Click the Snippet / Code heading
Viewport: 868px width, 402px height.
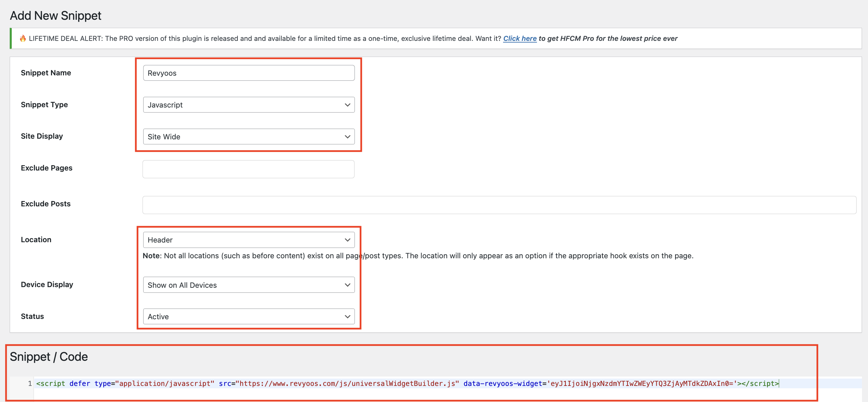tap(49, 356)
